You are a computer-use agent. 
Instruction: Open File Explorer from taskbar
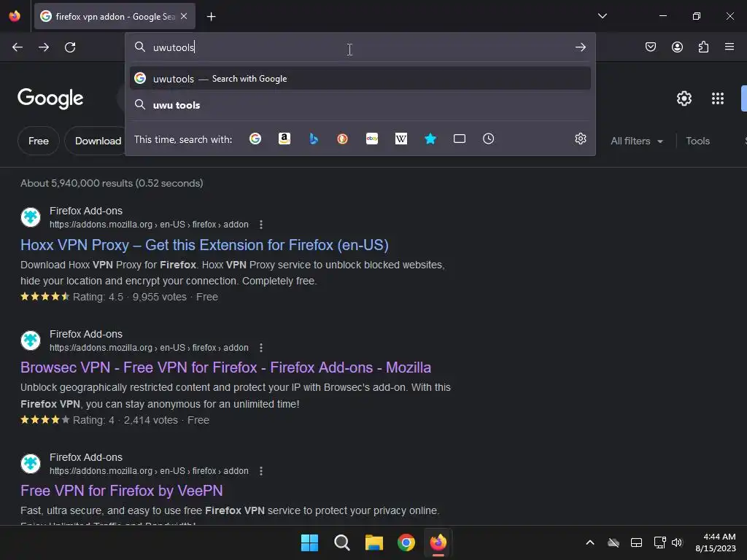click(374, 542)
